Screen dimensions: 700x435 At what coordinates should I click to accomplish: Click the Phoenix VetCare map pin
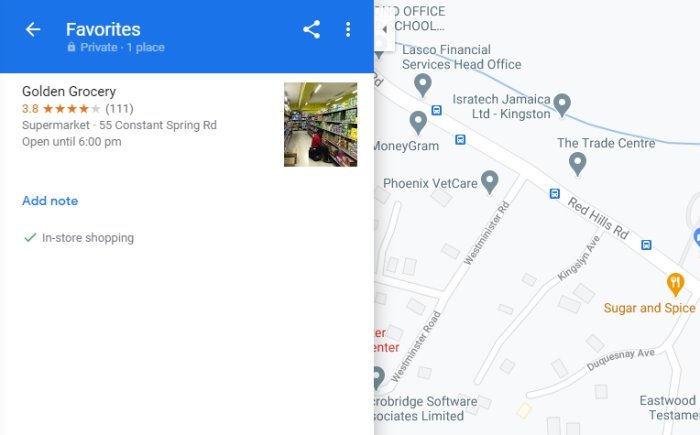[490, 181]
